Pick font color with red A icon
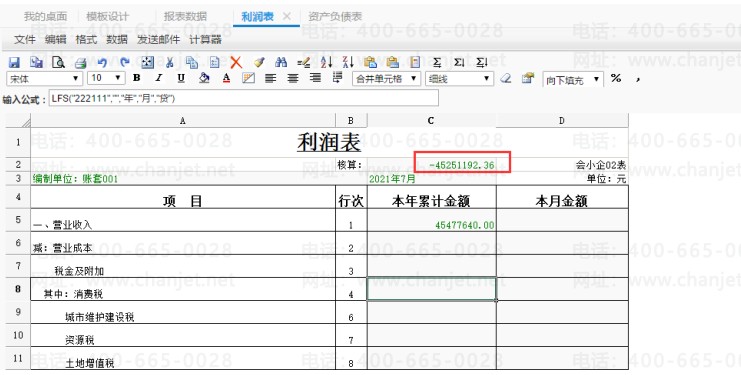Screen dimensions: 741x375 tap(226, 78)
